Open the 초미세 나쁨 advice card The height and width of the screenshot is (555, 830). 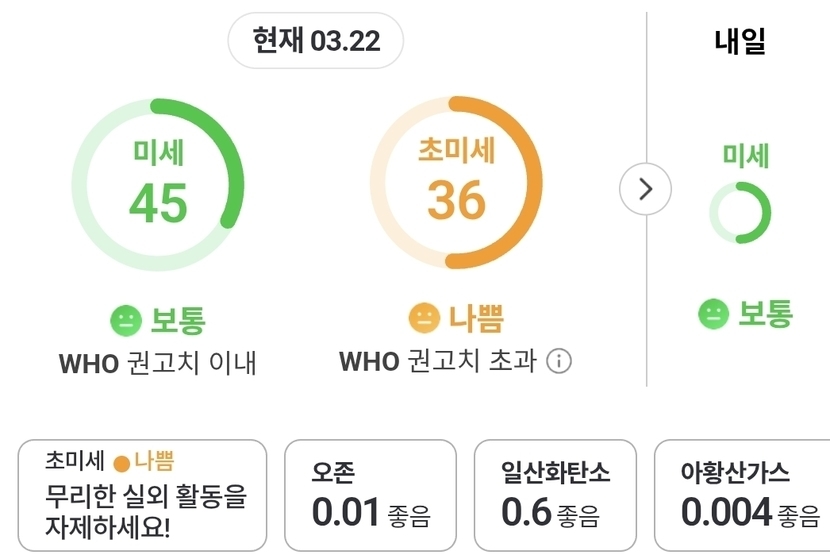pos(142,495)
